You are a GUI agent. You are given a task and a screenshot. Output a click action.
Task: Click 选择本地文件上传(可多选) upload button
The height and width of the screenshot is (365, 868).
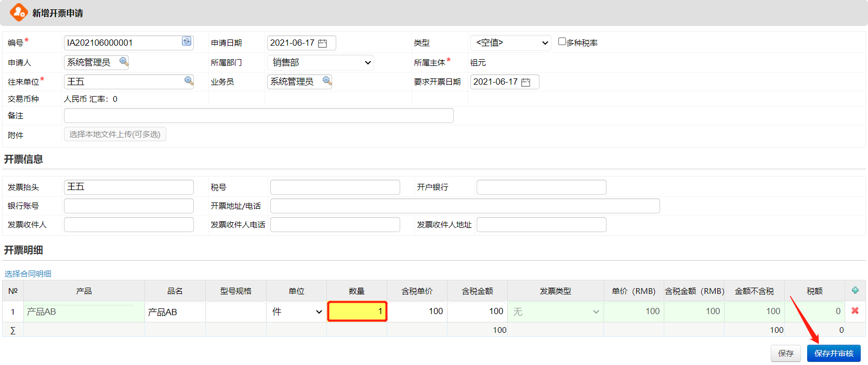(115, 134)
